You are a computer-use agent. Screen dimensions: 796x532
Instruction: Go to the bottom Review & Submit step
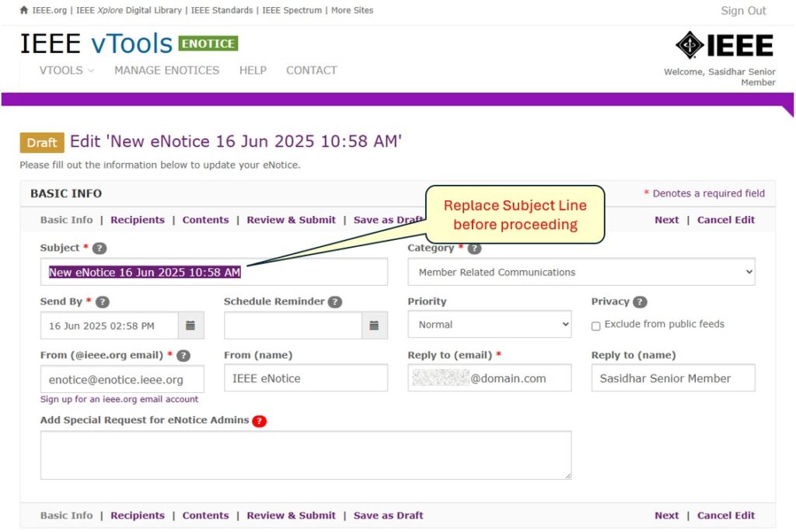(x=292, y=516)
